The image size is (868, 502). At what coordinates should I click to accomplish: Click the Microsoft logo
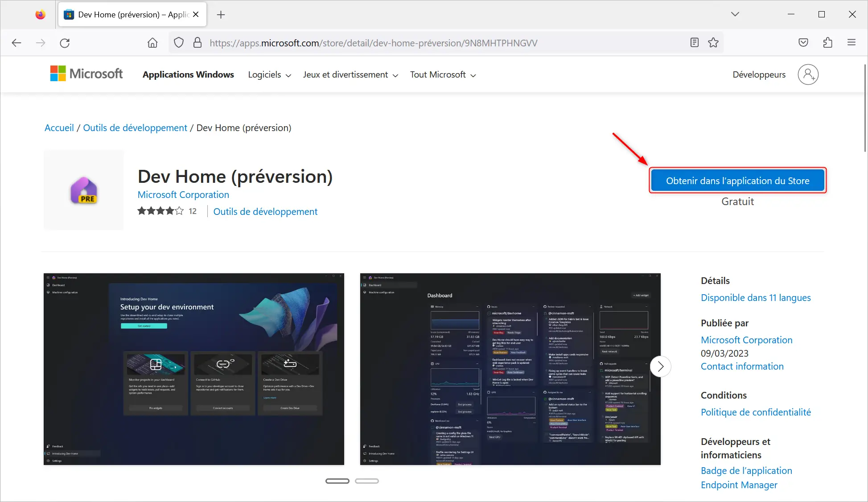click(86, 74)
